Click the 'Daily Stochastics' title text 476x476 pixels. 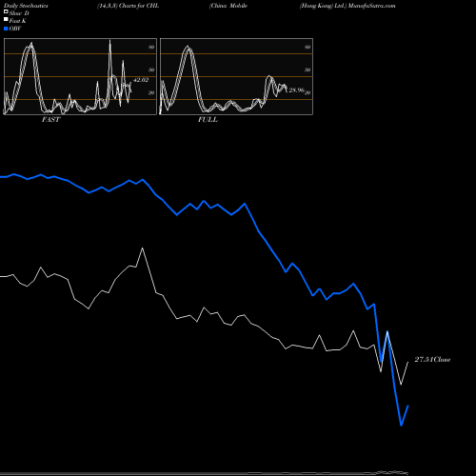[26, 6]
